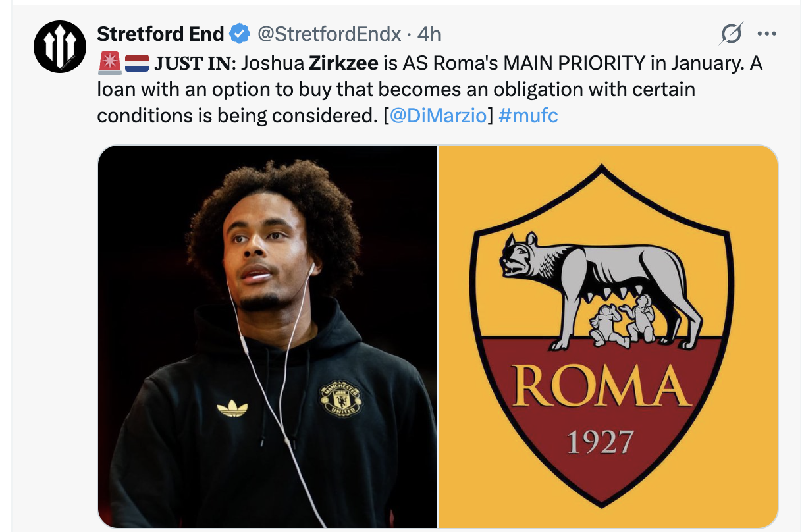Open the @DiMarzio mention
Screen dimensions: 802x532
(x=438, y=116)
